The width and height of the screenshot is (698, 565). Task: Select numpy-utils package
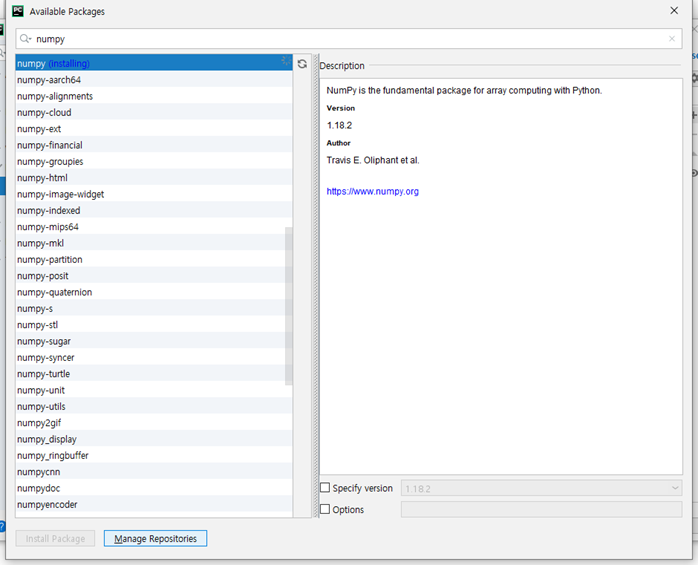154,406
